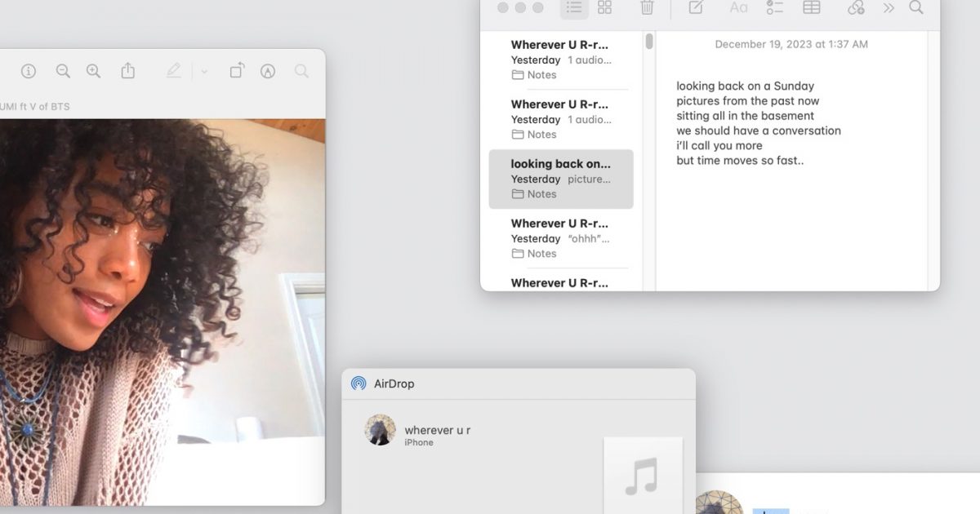This screenshot has width=980, height=514.
Task: Expand the highlight options dropdown arrow
Action: click(204, 72)
